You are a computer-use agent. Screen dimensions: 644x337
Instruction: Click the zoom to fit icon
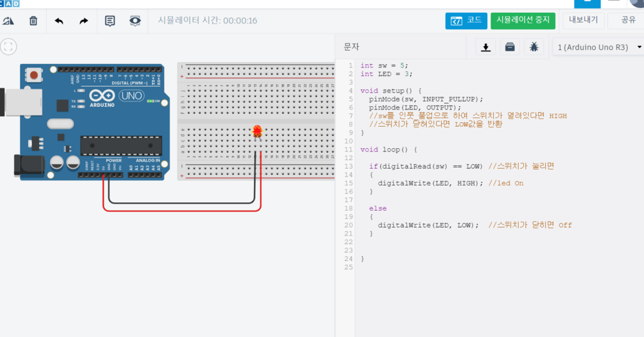coord(8,47)
